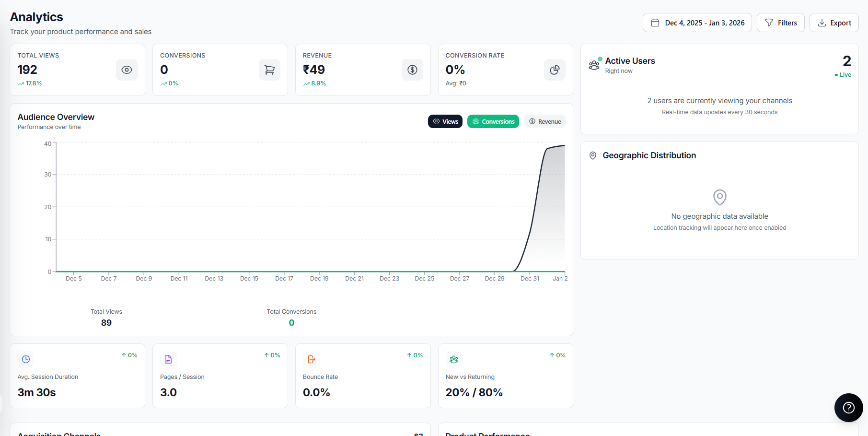Screen dimensions: 868x436
Task: Click the exit icon on Bounce Rate card
Action: click(x=311, y=359)
